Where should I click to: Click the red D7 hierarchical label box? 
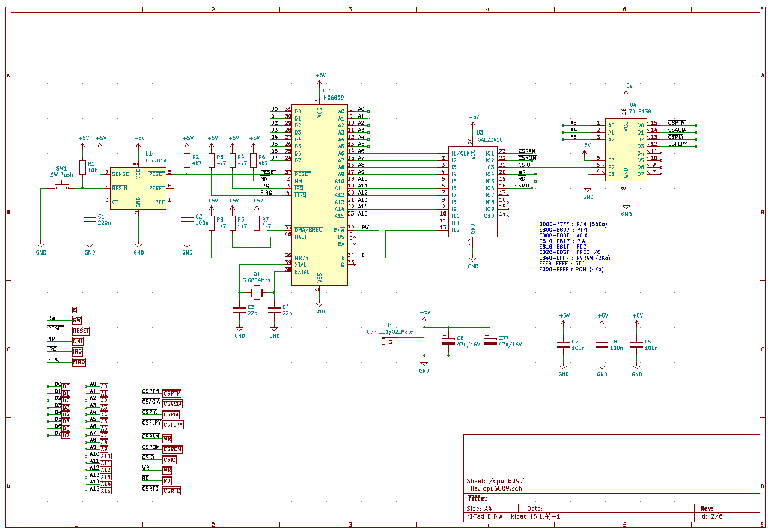66,435
